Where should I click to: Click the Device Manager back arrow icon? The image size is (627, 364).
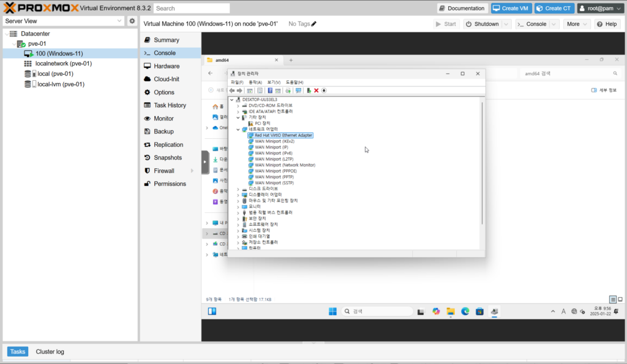[x=232, y=91]
